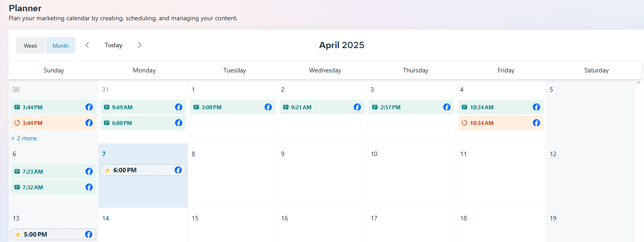Image resolution: width=644 pixels, height=242 pixels.
Task: Click the sparkle icon on April 7 6:00 PM draft
Action: coord(107,170)
